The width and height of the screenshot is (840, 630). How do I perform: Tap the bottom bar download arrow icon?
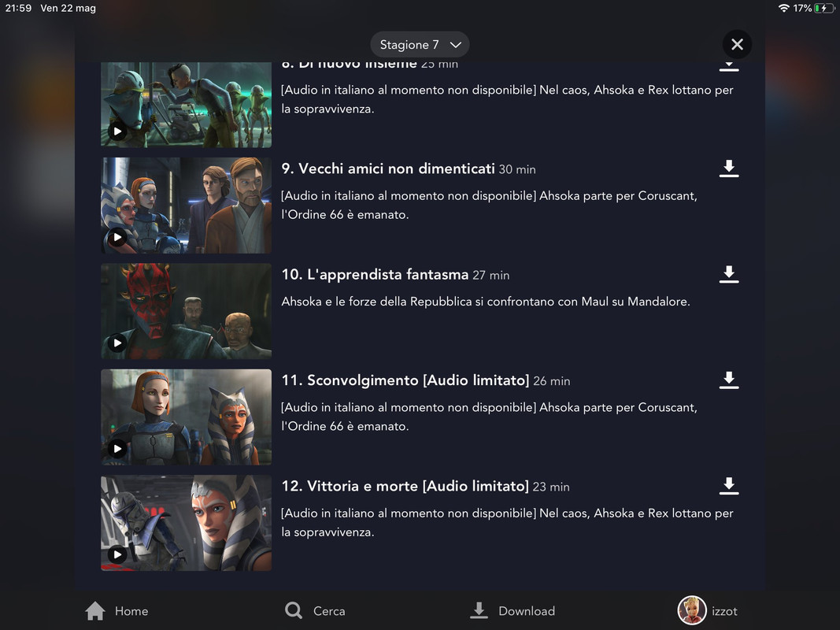tap(479, 611)
